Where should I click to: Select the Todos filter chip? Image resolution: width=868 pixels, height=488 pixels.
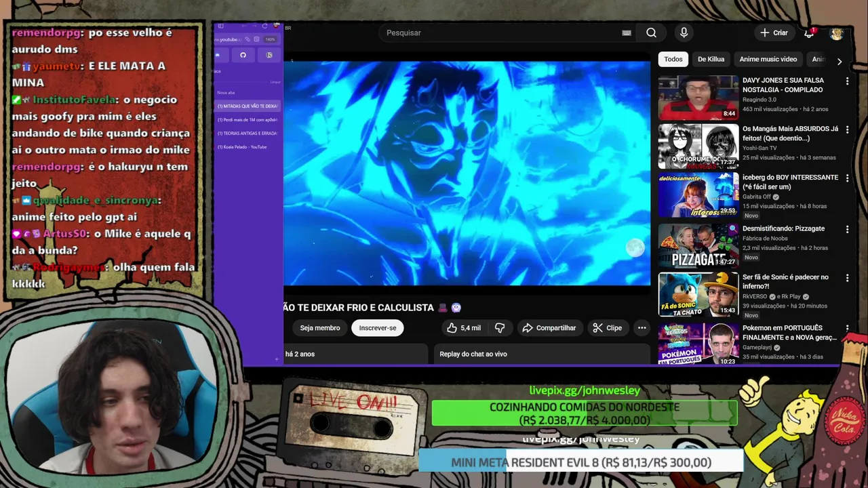(673, 59)
